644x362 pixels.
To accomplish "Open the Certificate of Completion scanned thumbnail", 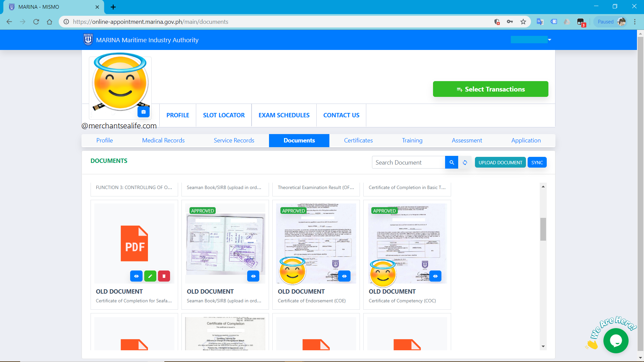I will (x=225, y=334).
